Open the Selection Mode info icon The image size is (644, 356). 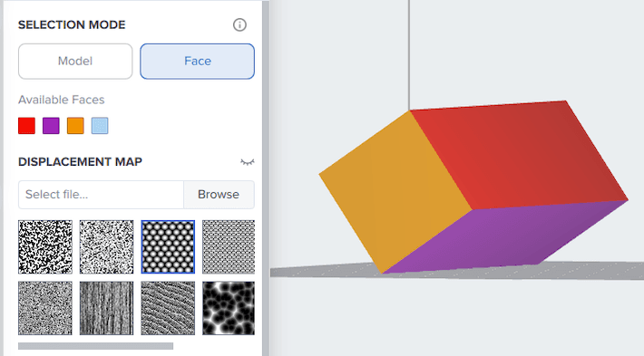(239, 25)
